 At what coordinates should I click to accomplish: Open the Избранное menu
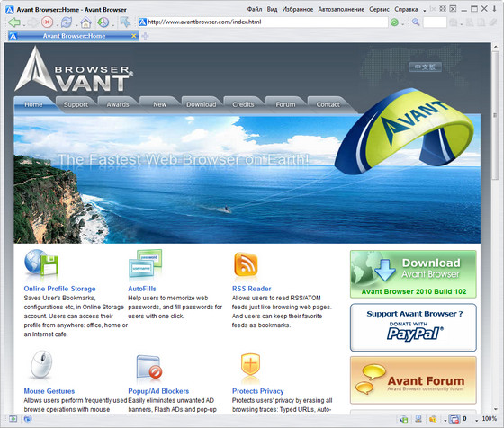[298, 9]
